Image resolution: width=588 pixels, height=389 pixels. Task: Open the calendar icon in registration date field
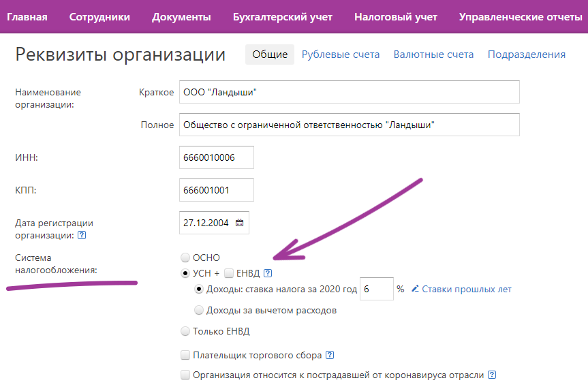pyautogui.click(x=239, y=223)
